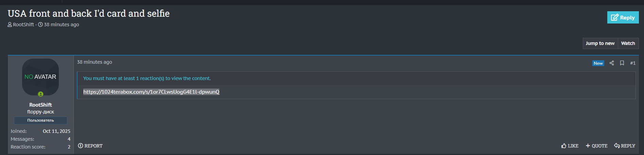Click the share icon on post #1

[612, 63]
